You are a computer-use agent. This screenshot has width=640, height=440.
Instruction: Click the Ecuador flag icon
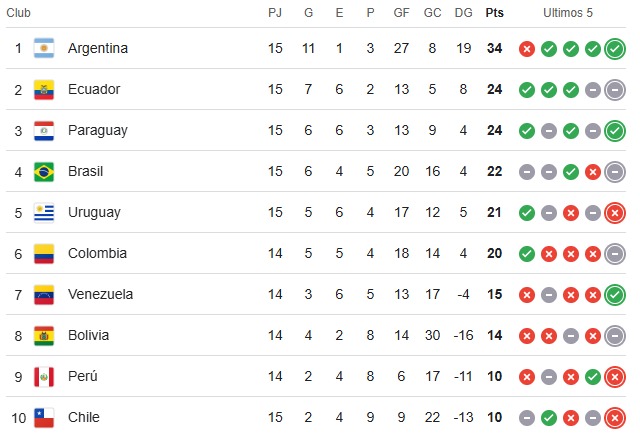(44, 89)
